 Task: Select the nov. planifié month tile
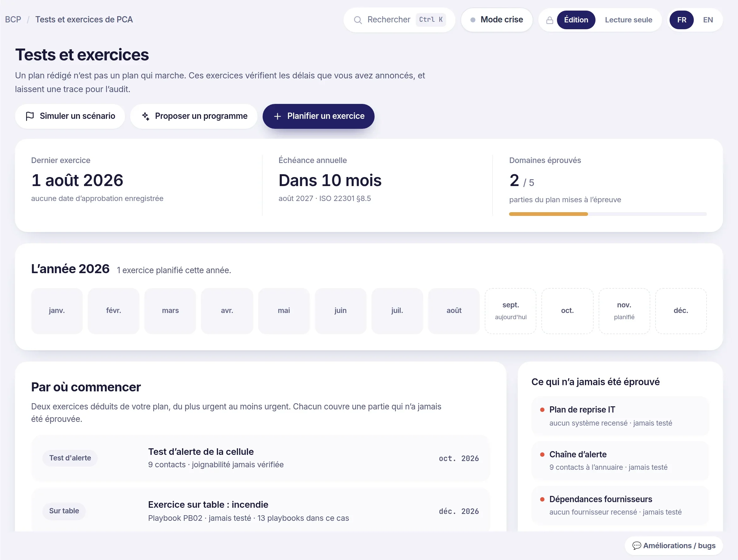pos(624,311)
